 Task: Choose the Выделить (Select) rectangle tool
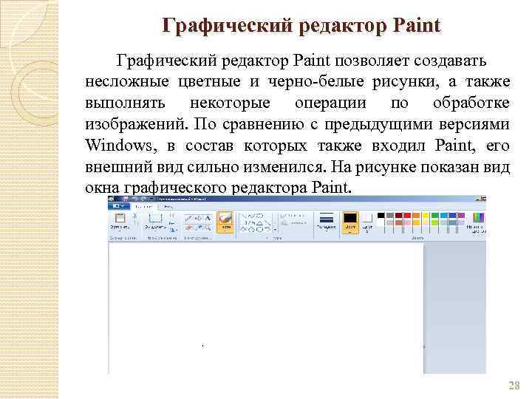155,218
